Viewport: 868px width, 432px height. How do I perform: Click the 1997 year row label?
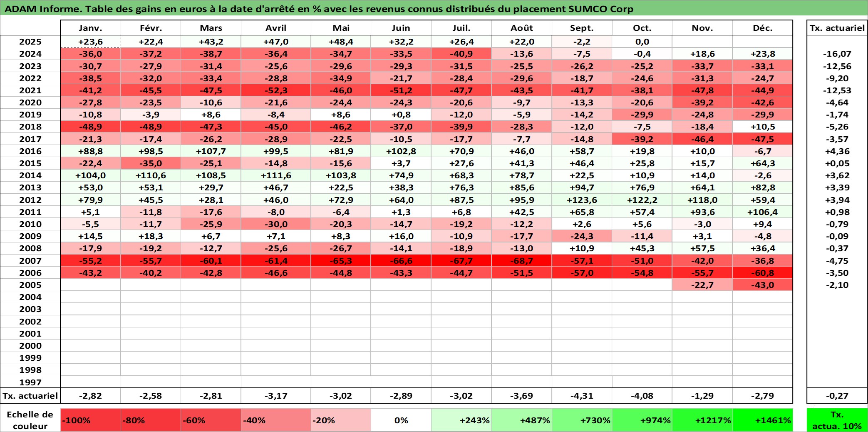pyautogui.click(x=30, y=382)
